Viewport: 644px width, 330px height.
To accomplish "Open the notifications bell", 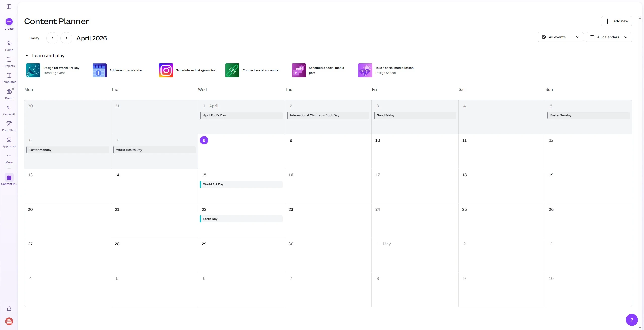I will click(x=9, y=309).
